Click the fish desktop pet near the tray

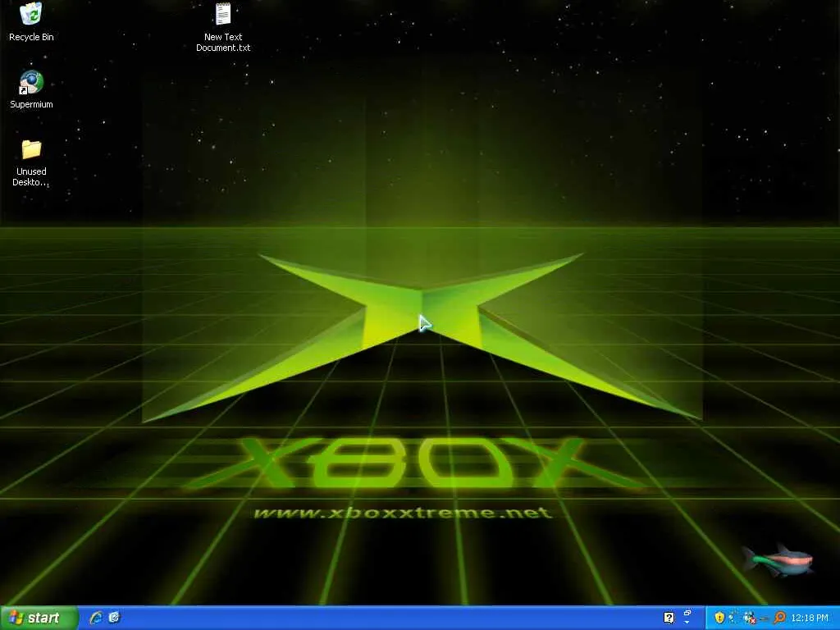point(778,561)
